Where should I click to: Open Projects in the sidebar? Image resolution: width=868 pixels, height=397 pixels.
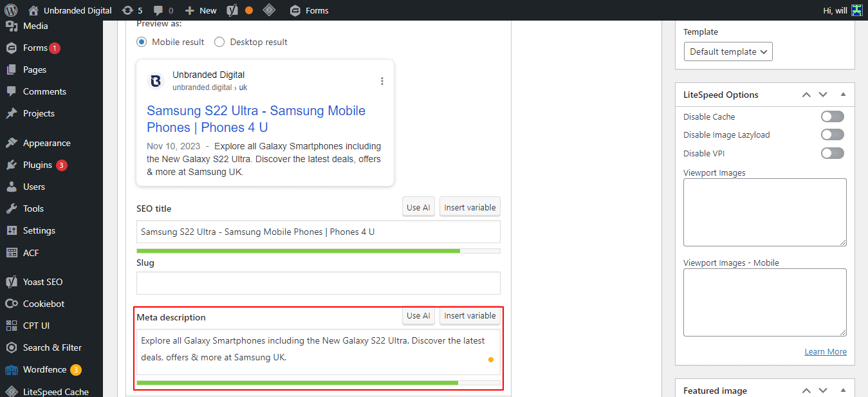(39, 113)
